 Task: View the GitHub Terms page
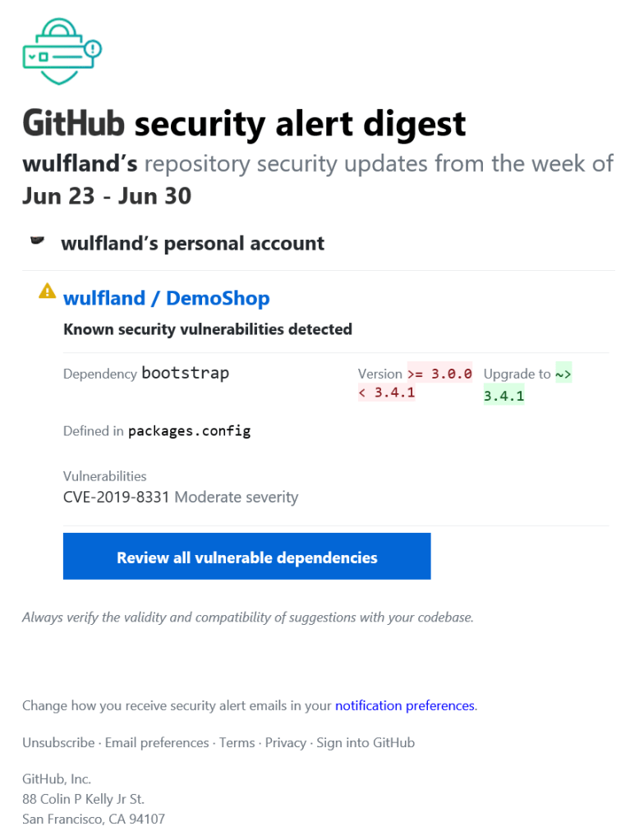click(x=237, y=742)
